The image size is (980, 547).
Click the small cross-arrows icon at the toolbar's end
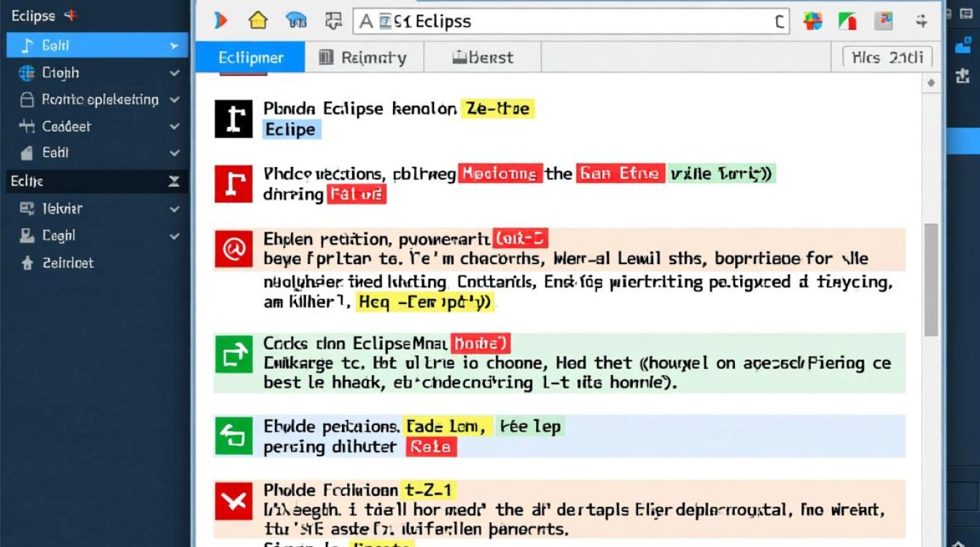(x=923, y=21)
